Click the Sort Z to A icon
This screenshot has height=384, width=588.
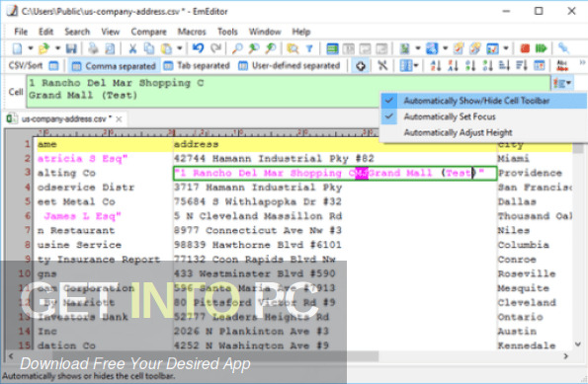(x=453, y=66)
